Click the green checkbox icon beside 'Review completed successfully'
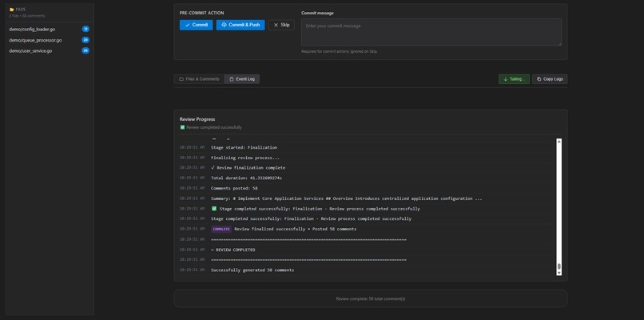This screenshot has width=644, height=320. tap(182, 127)
